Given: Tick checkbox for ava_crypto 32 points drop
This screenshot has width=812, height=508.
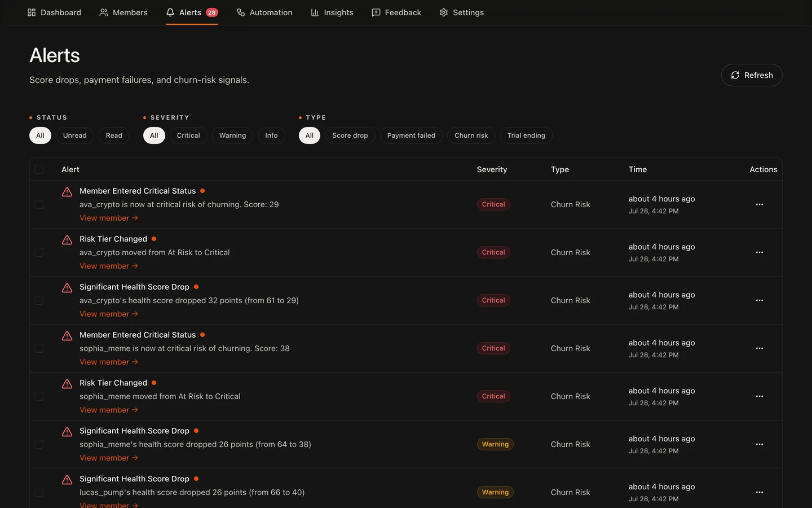Looking at the screenshot, I should 39,300.
